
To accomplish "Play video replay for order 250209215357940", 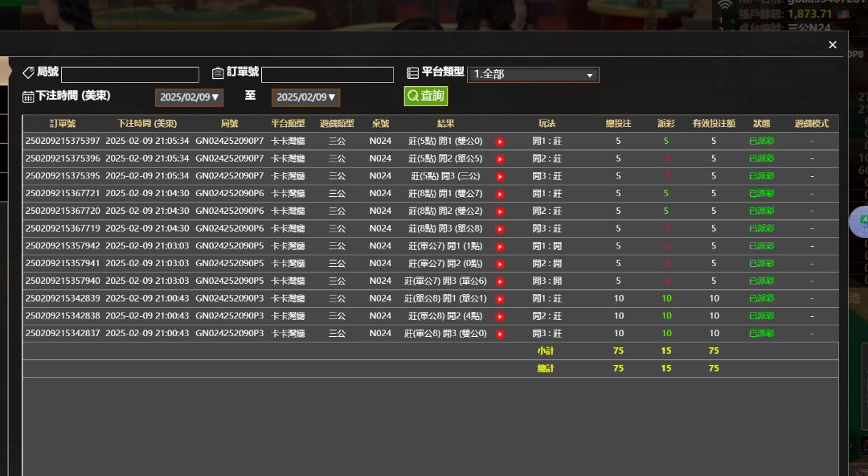I will click(x=499, y=281).
